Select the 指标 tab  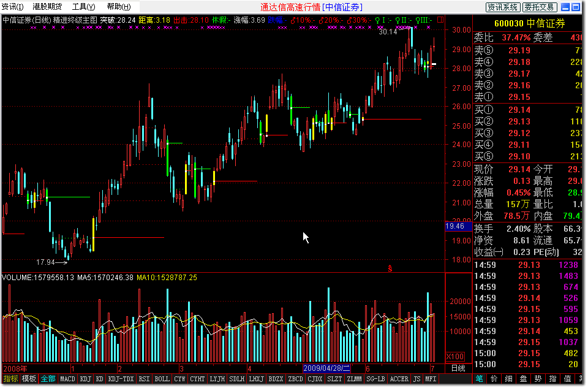(11, 379)
